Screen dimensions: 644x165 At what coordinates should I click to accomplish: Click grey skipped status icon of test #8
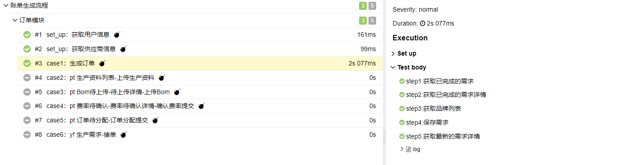(x=27, y=135)
